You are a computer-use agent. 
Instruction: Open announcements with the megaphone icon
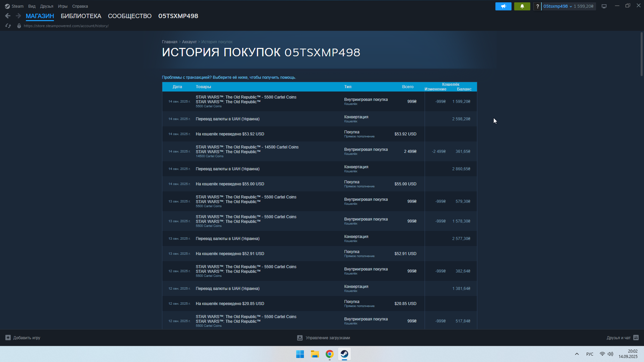click(x=503, y=6)
